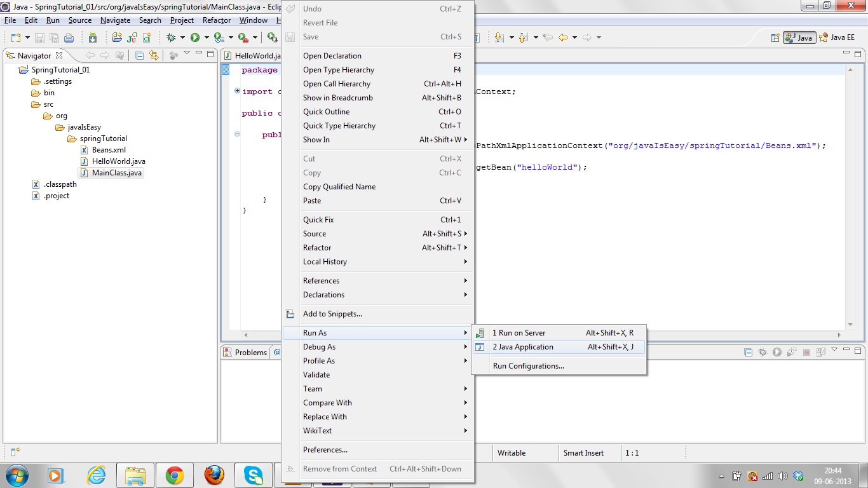
Task: Open Next Annotation dropdown arrow
Action: pos(512,37)
